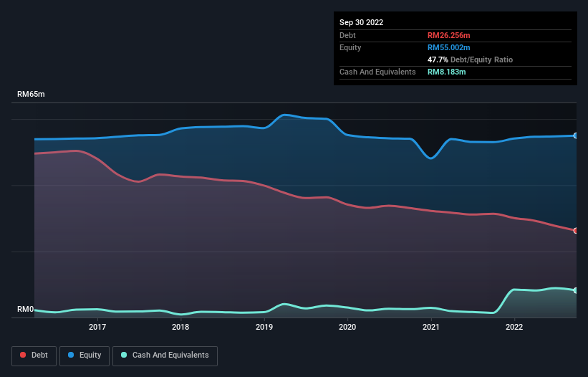The width and height of the screenshot is (588, 377).
Task: Click the 47.7% Debt/Equity Ratio text
Action: coord(470,59)
